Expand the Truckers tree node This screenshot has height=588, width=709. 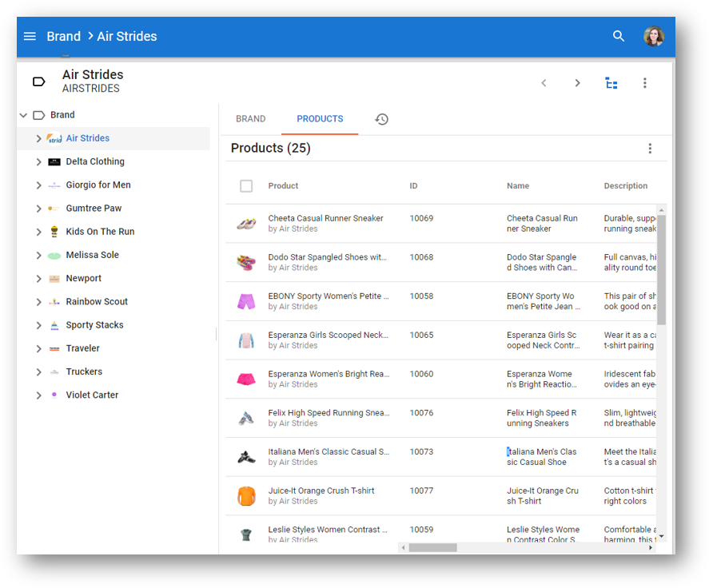pyautogui.click(x=39, y=372)
